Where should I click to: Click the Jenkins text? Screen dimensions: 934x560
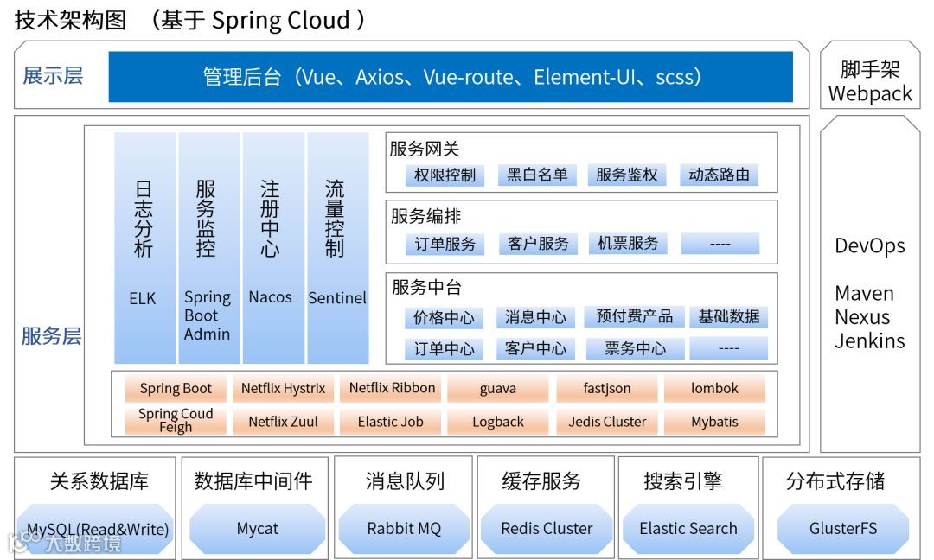click(x=870, y=341)
